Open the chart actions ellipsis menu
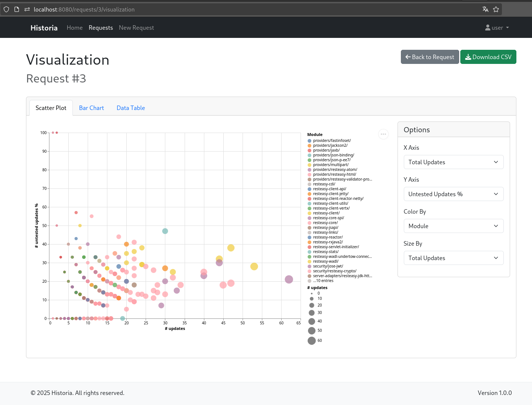 (383, 134)
